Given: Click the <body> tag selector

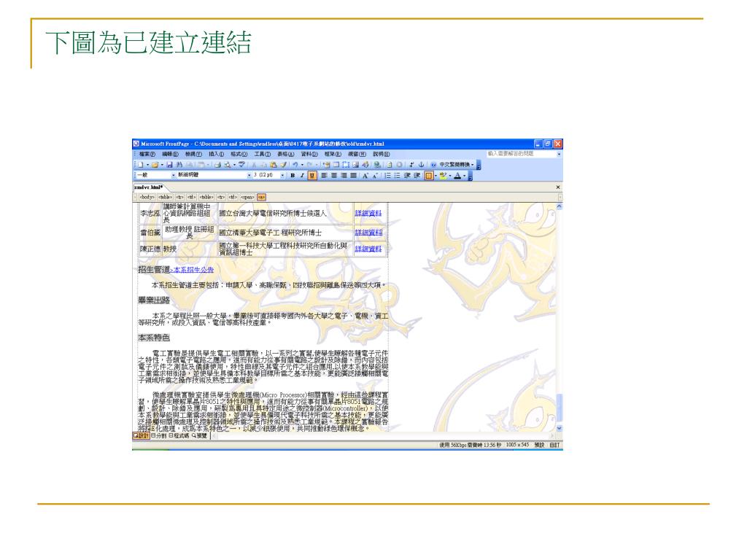Looking at the screenshot, I should point(147,197).
